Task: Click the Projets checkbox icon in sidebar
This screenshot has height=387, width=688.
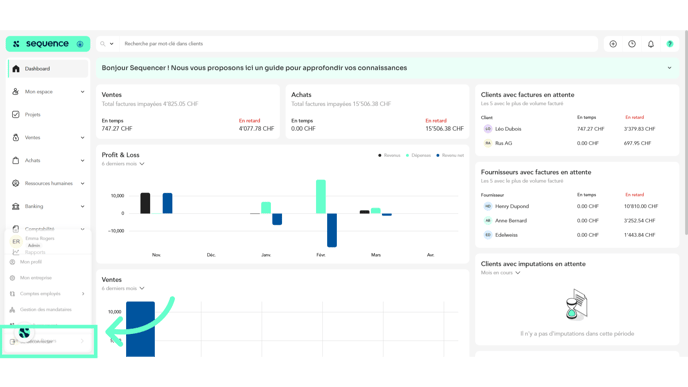Action: 16,115
